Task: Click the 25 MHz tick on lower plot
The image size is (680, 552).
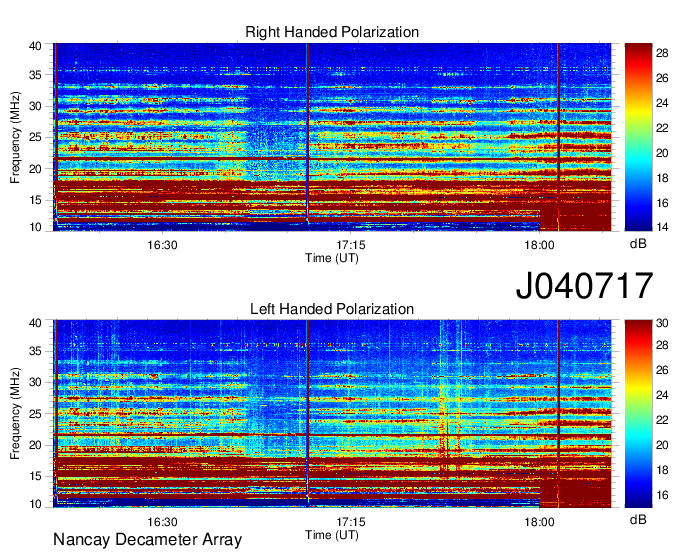Action: (x=35, y=414)
